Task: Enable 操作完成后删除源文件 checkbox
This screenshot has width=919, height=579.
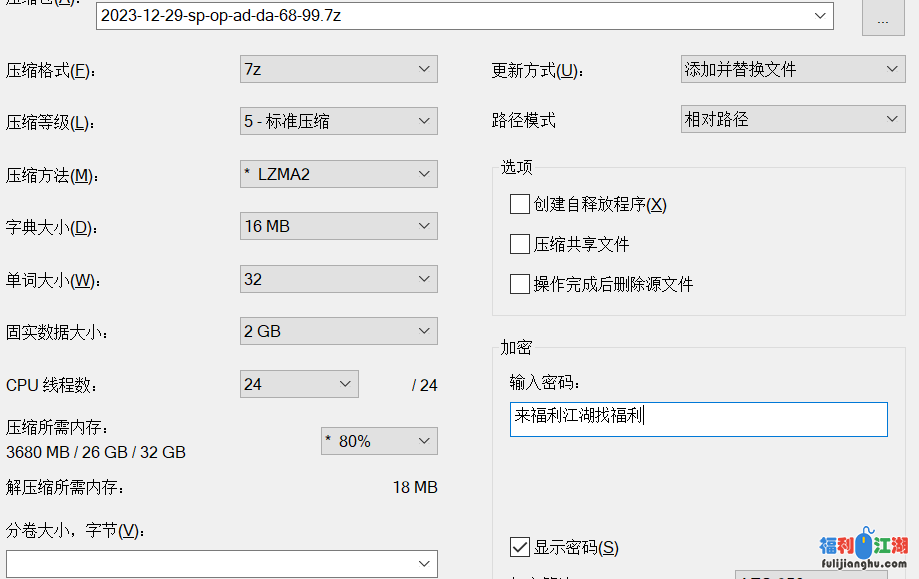Action: coord(519,284)
